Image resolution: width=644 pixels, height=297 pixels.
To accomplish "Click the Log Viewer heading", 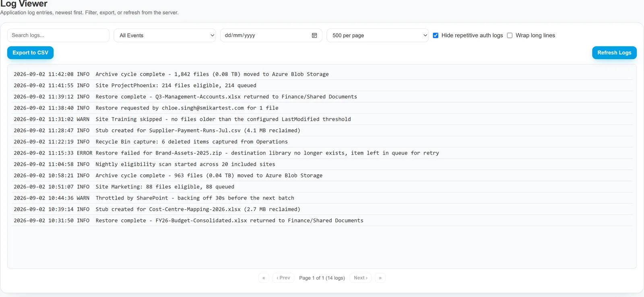I will point(24,4).
